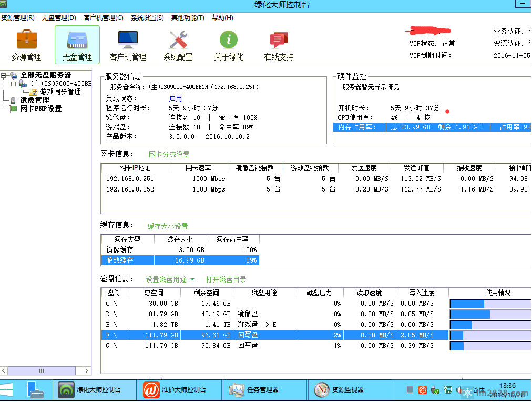
Task: Select 游戏同步管理 in the tree
Action: click(x=60, y=92)
